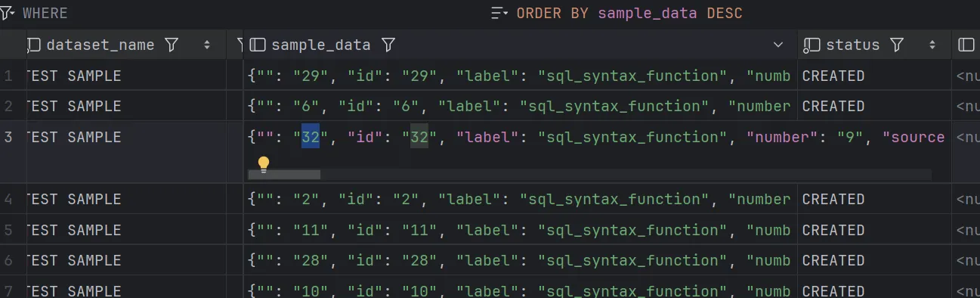Click the dataset_name cell in row 4

pyautogui.click(x=126, y=199)
